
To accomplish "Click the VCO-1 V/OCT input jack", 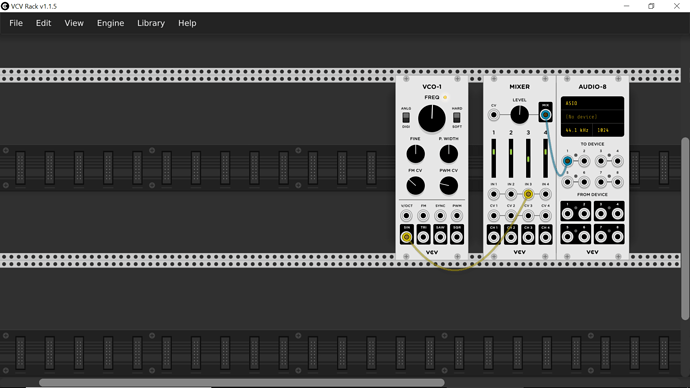I will 406,216.
